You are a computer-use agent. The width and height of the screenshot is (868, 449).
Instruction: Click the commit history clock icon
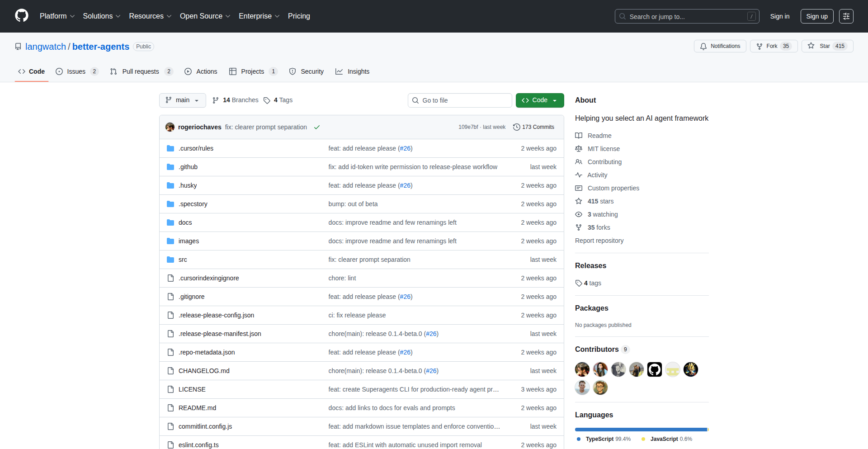(517, 127)
